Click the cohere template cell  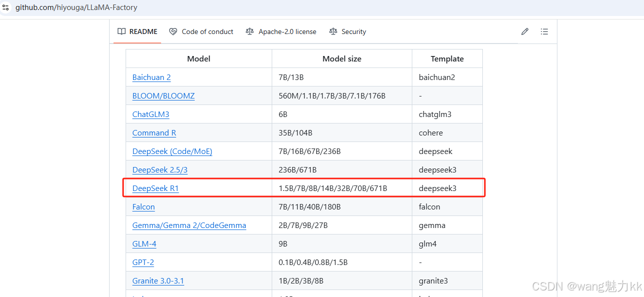tap(447, 133)
